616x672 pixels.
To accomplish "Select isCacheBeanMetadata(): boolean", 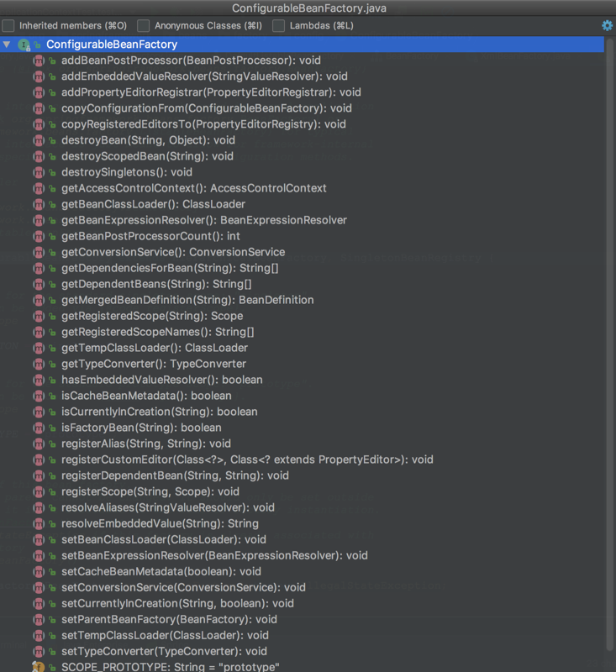I will coord(146,396).
